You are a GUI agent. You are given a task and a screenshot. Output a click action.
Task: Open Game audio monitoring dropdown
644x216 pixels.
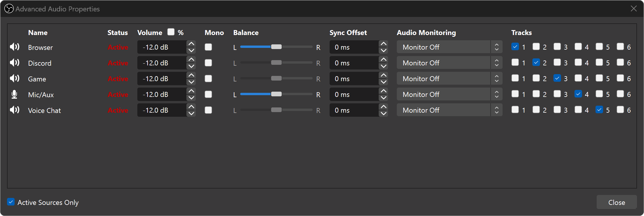click(x=449, y=79)
